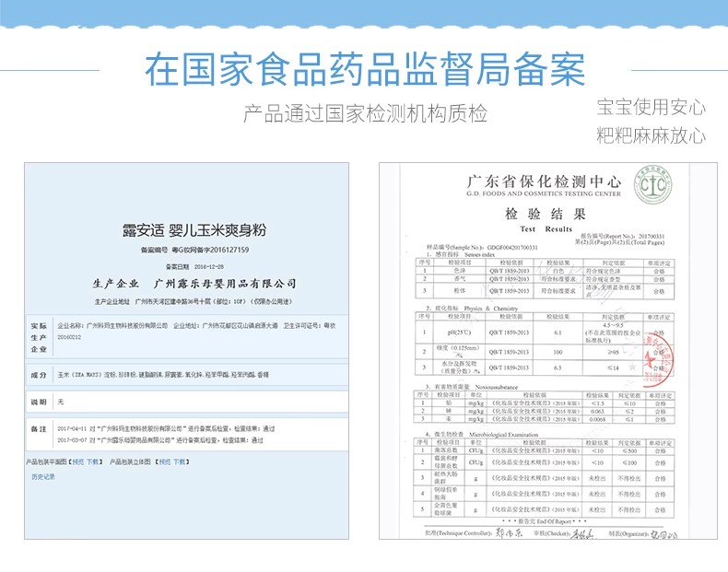Viewport: 728px width, 572px height.
Task: Click the End Of Report line
Action: 543,521
